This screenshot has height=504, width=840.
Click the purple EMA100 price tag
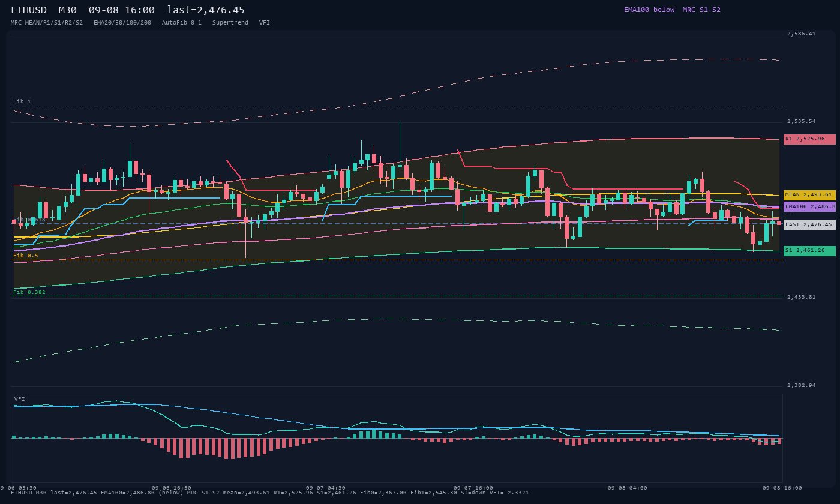[809, 206]
